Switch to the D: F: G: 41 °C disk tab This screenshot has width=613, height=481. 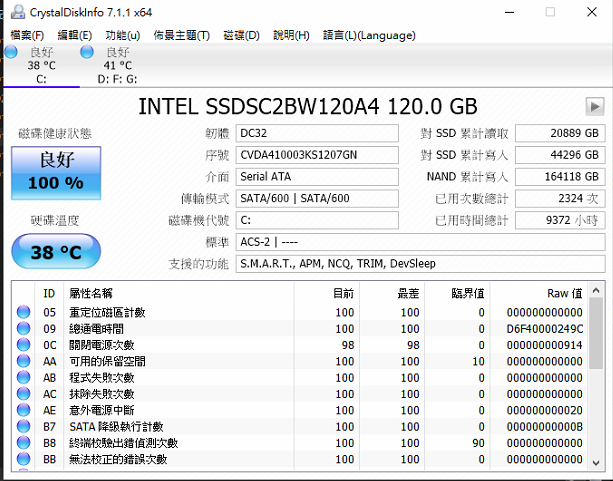(x=117, y=65)
